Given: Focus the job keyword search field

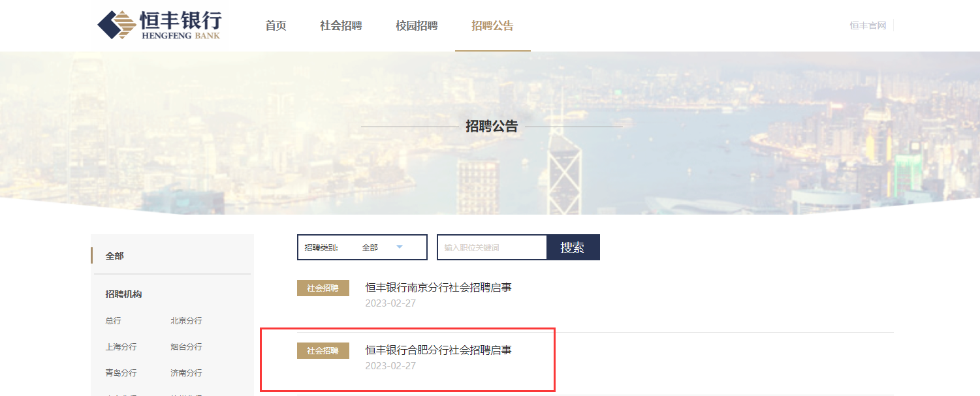Looking at the screenshot, I should tap(492, 247).
